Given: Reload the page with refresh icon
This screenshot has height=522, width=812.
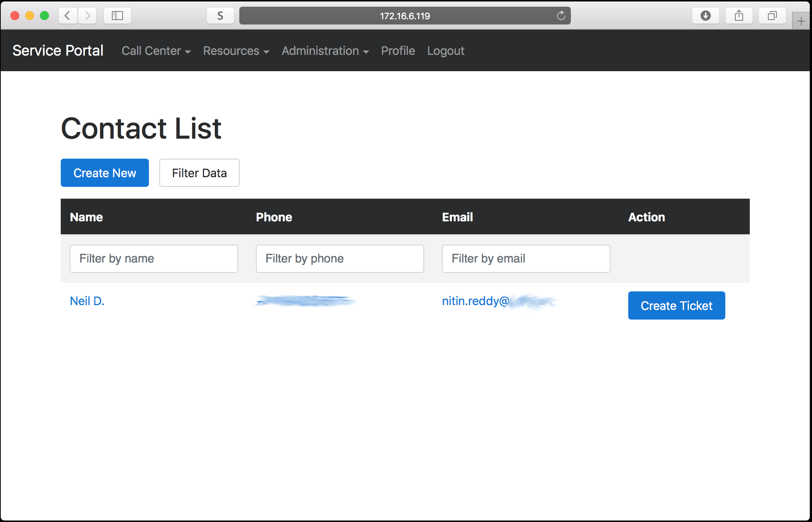Looking at the screenshot, I should 561,16.
